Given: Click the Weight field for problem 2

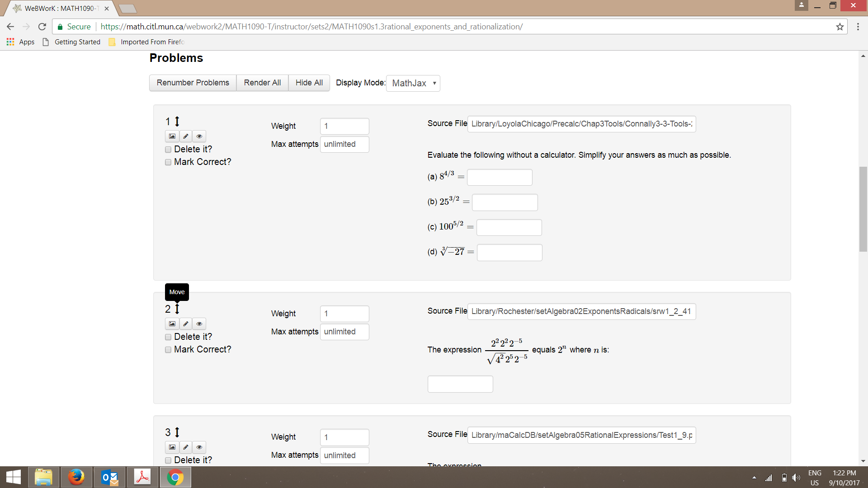Looking at the screenshot, I should 344,314.
